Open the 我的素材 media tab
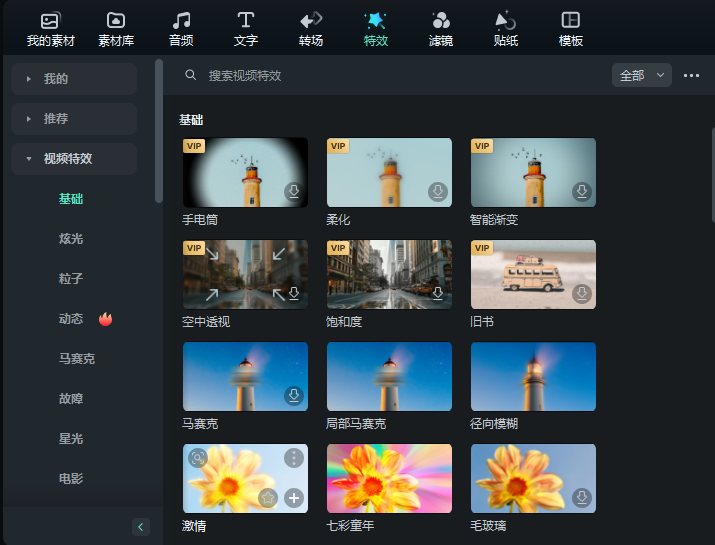715x545 pixels. point(50,30)
